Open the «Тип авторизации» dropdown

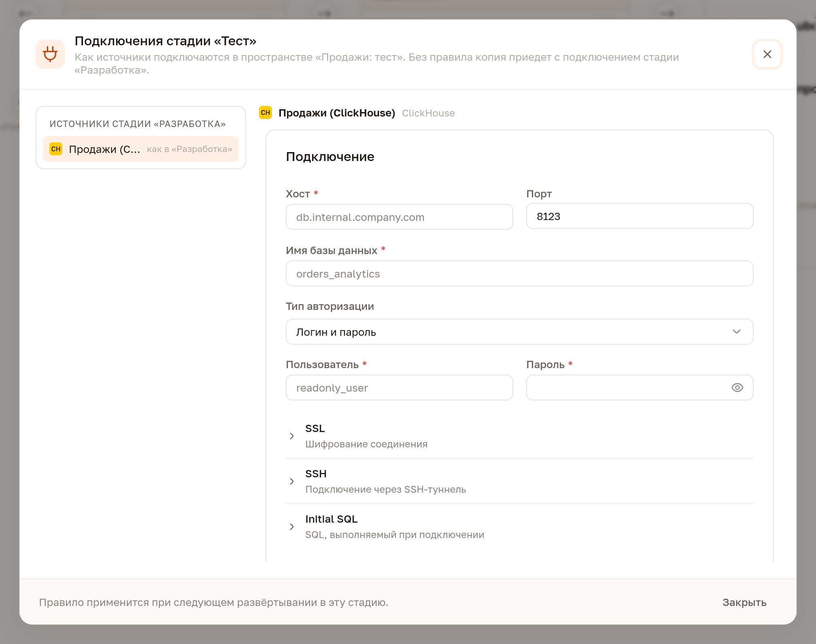(x=519, y=332)
